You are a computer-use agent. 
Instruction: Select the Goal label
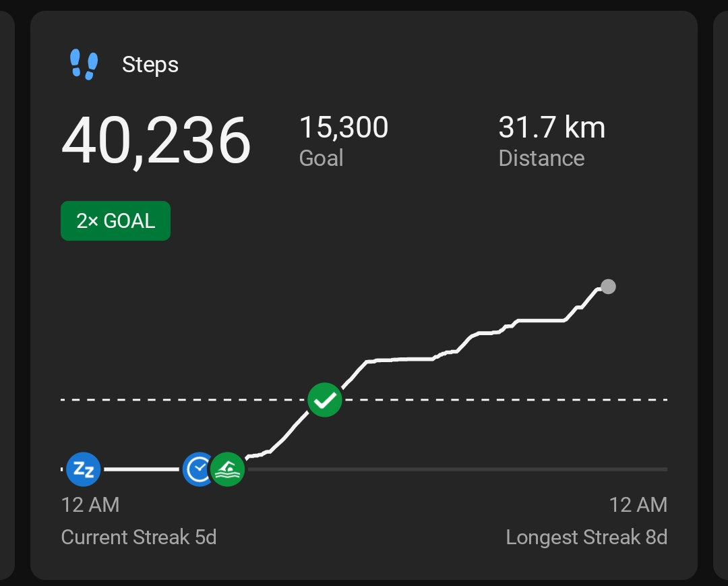(321, 158)
